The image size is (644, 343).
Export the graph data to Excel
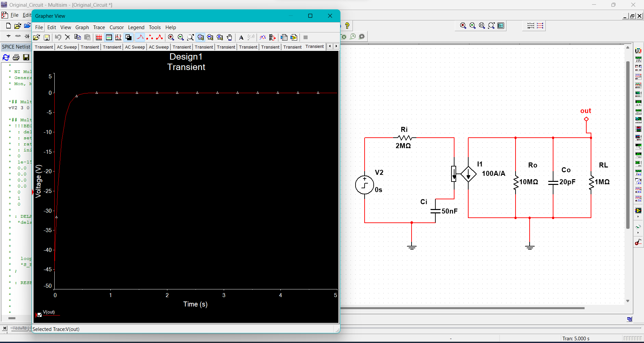(284, 38)
